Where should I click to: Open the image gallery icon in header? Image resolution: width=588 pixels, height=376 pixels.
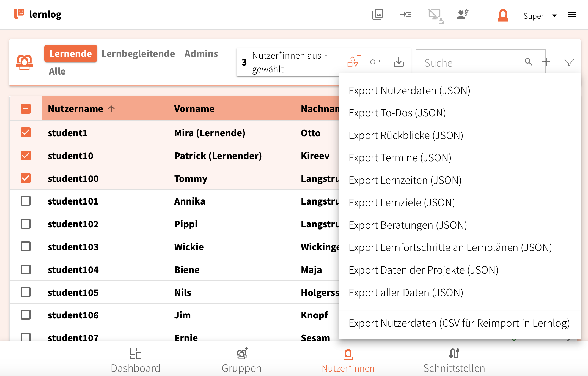pos(378,14)
